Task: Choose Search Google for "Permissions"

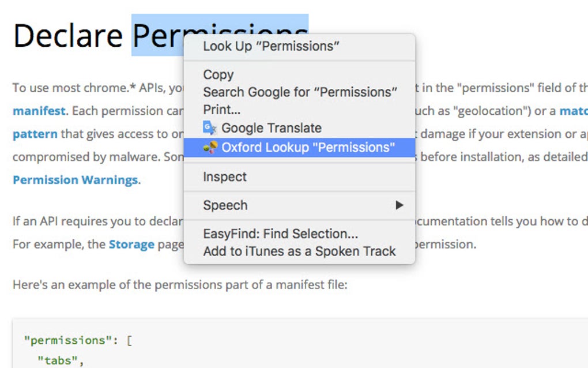Action: (300, 91)
